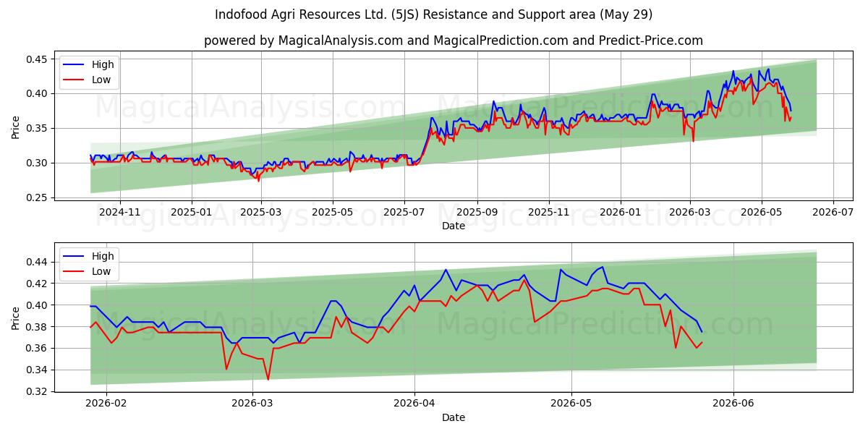Image resolution: width=868 pixels, height=434 pixels.
Task: Click the 0.32 tick label on the bottom chart
Action: (38, 392)
